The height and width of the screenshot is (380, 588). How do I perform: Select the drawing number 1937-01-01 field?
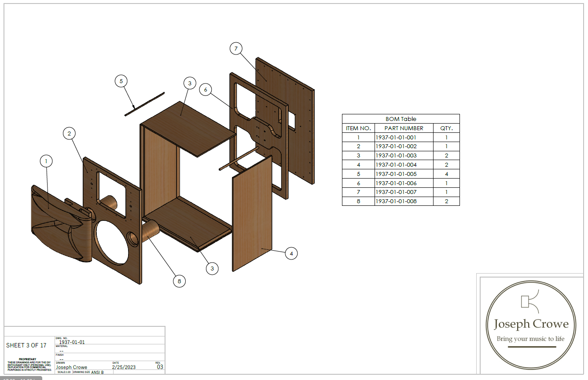[72, 342]
